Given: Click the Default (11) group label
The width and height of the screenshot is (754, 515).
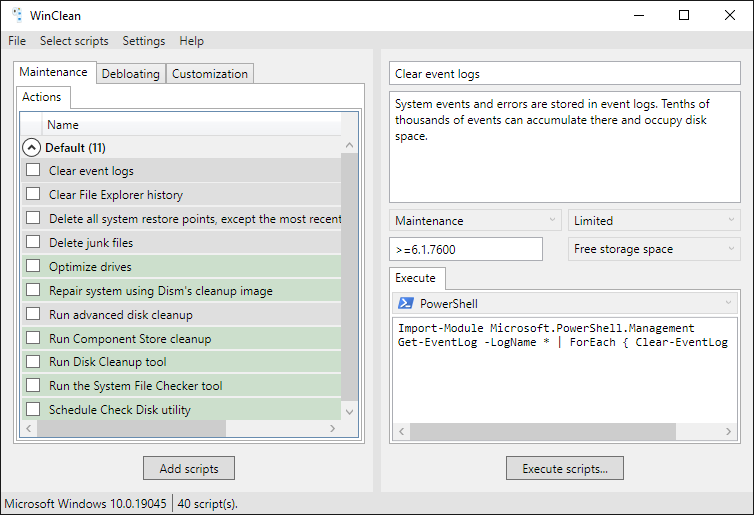Looking at the screenshot, I should (x=75, y=148).
